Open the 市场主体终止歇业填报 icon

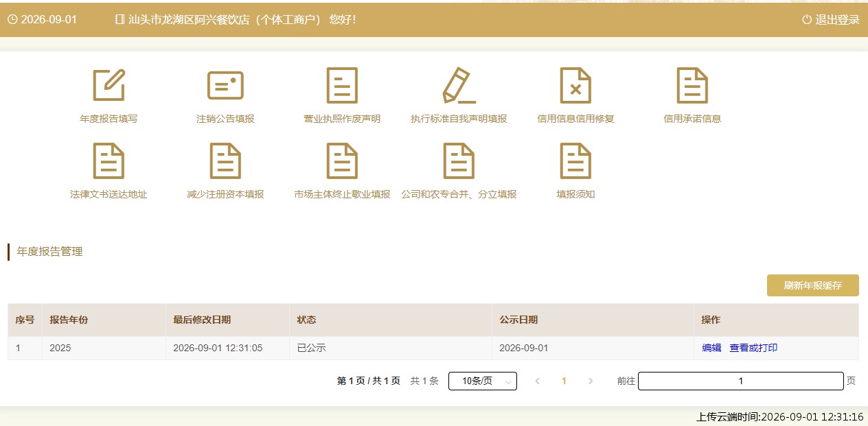coord(342,161)
